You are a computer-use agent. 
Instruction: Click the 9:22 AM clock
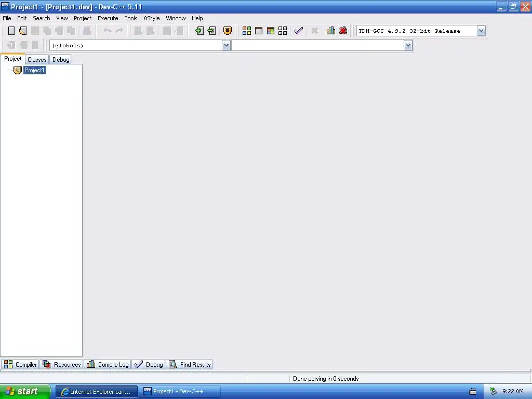(x=513, y=391)
